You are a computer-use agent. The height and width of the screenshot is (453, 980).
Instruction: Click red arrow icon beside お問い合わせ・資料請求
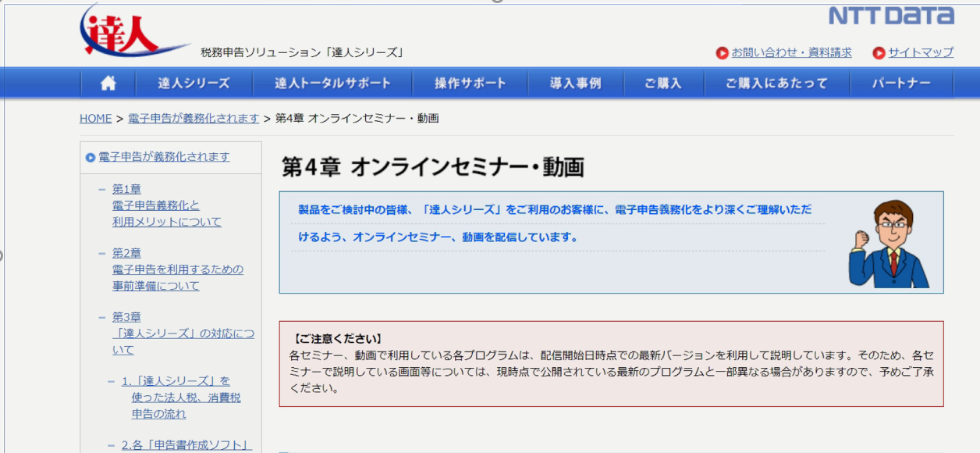click(x=723, y=53)
